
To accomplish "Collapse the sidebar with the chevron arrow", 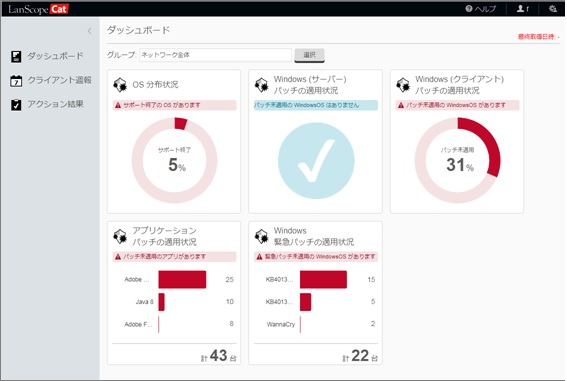I will [89, 31].
